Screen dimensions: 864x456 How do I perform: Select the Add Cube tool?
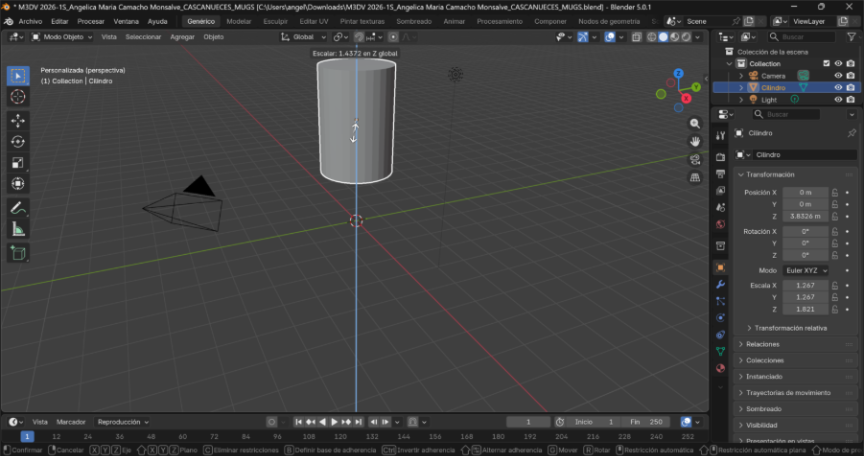[x=18, y=253]
